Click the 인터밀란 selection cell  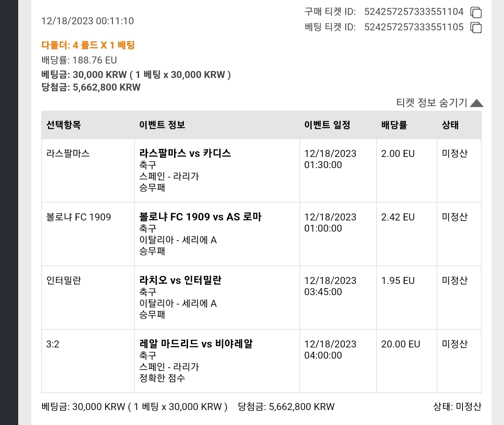click(63, 281)
